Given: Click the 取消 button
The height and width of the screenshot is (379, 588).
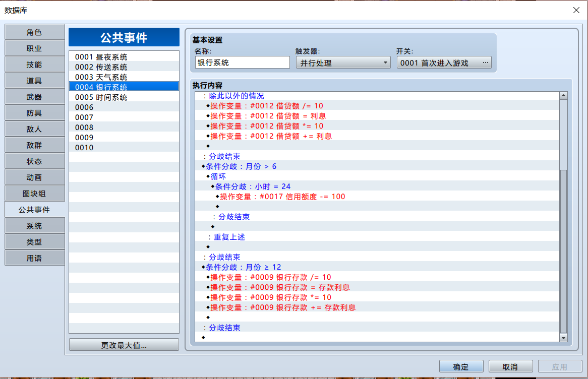Looking at the screenshot, I should coord(510,366).
